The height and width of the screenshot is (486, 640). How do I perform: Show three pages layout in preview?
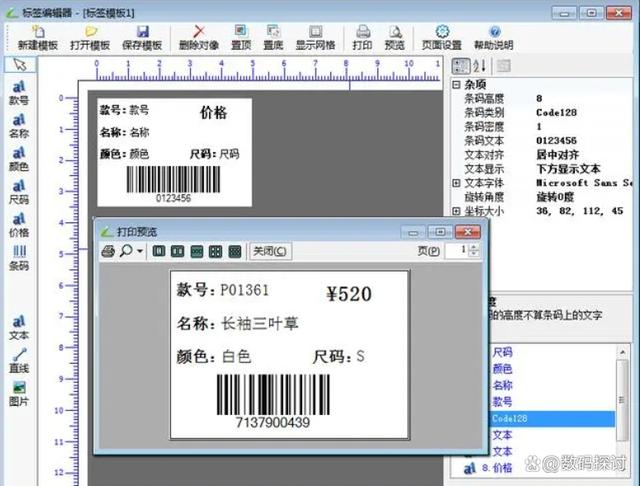(197, 251)
